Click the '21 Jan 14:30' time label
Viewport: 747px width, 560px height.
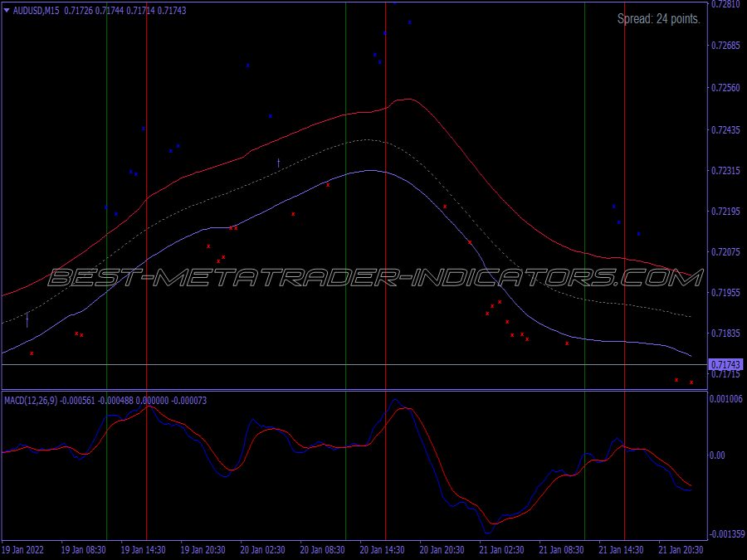(621, 550)
